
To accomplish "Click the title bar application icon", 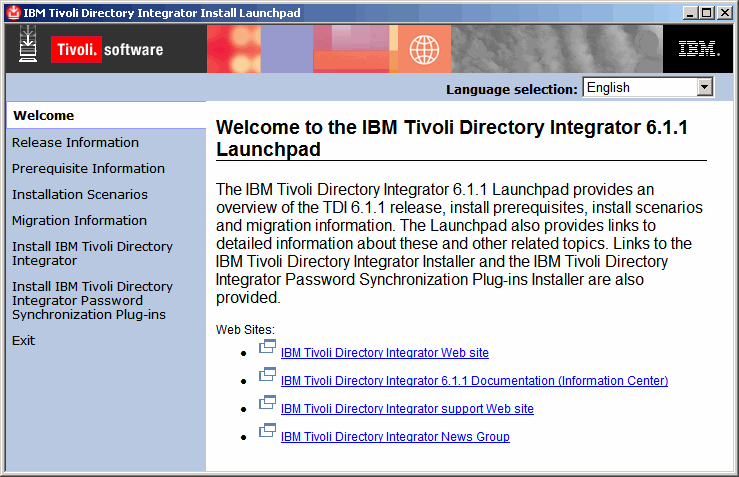I will point(12,12).
